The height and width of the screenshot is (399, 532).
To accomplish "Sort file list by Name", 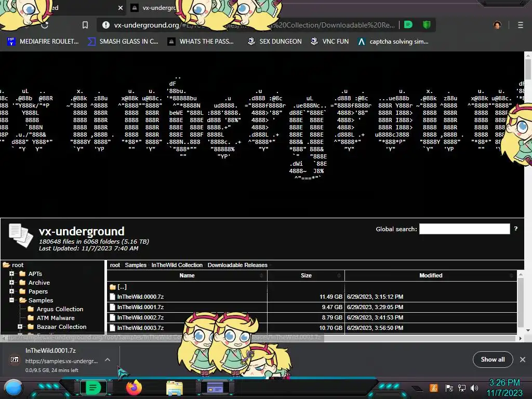I will coord(187,275).
